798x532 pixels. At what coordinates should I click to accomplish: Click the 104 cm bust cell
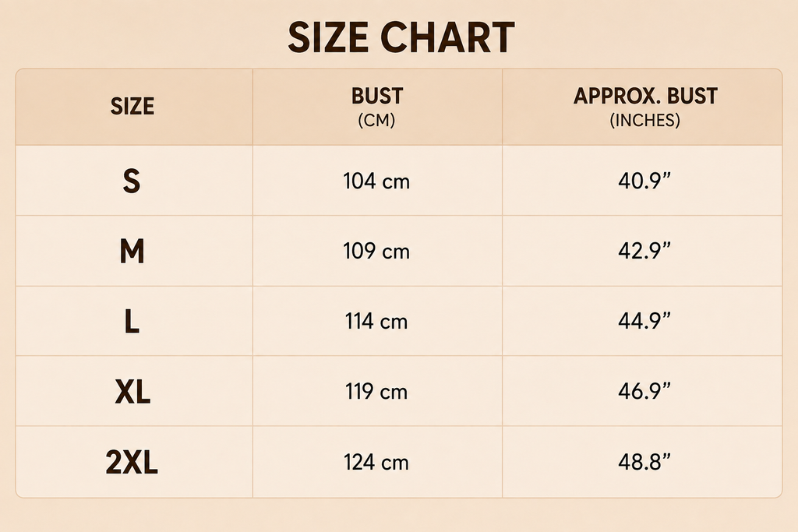376,181
